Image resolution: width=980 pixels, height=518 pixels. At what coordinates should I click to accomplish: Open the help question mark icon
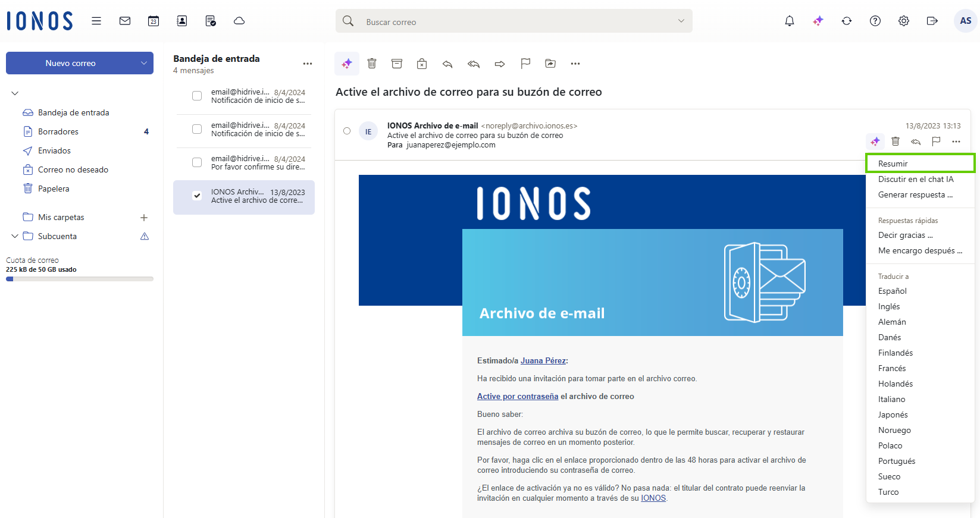[x=875, y=21]
